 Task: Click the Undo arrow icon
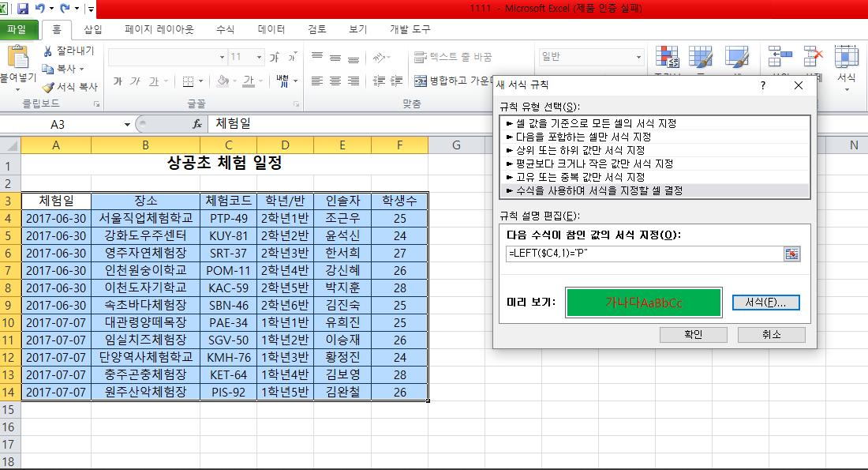click(41, 9)
